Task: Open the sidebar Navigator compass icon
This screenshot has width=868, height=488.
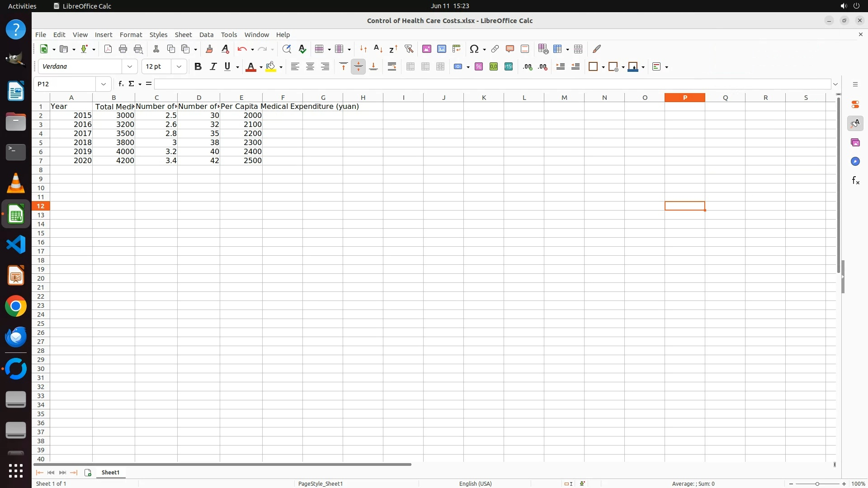Action: [855, 162]
